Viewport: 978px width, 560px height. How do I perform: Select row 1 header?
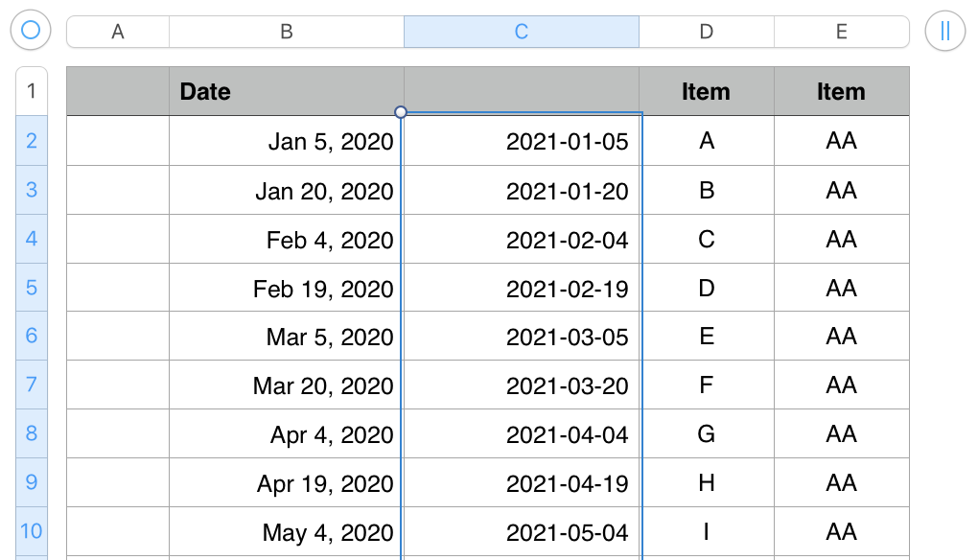pyautogui.click(x=32, y=91)
